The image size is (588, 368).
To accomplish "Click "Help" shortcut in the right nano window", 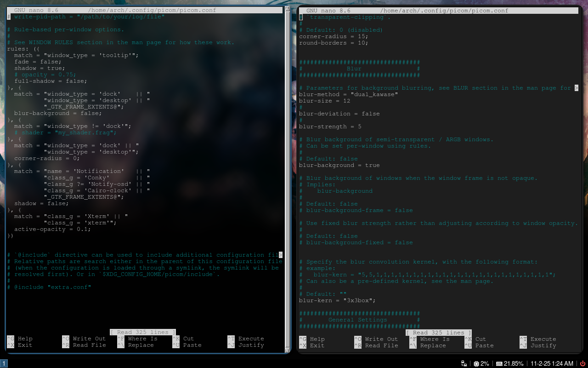I will [x=317, y=339].
